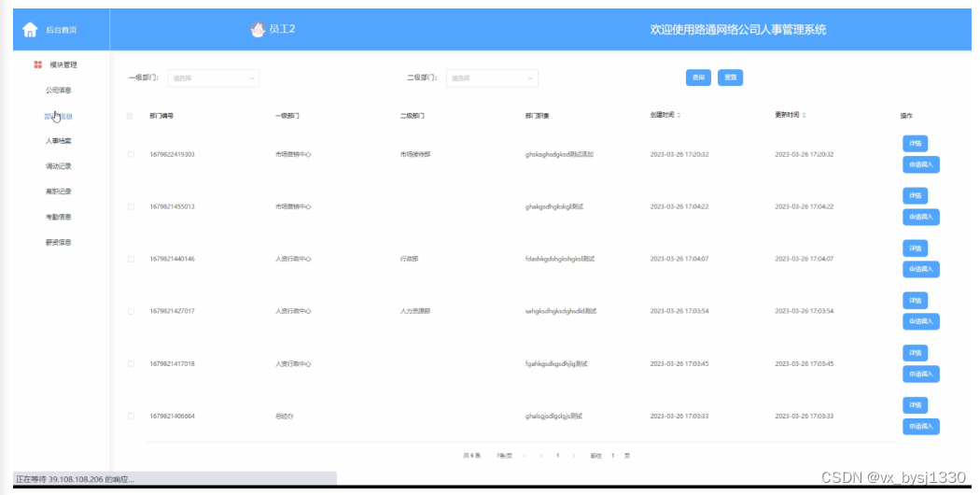The width and height of the screenshot is (980, 495).
Task: Click the 正在等待 39.108.108.206 status bar text
Action: pos(75,479)
